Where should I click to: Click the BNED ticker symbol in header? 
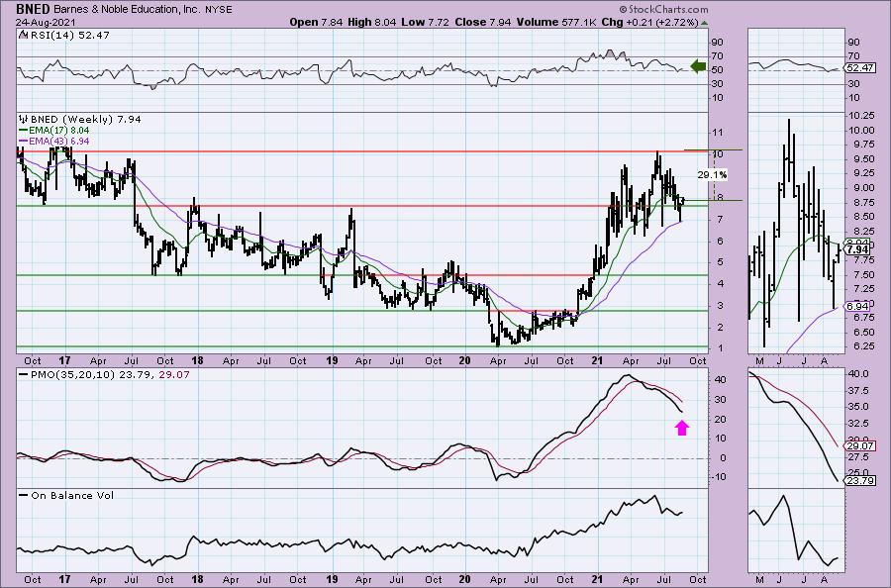pyautogui.click(x=33, y=9)
